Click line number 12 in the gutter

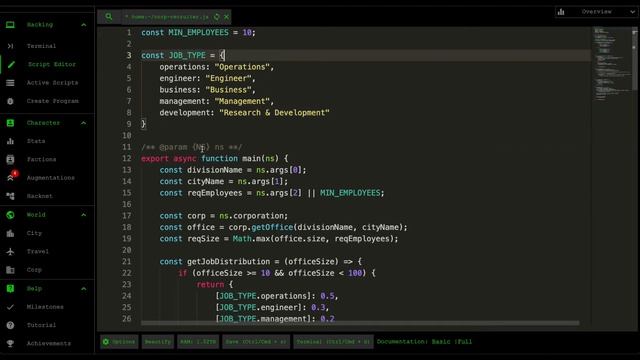pyautogui.click(x=127, y=158)
